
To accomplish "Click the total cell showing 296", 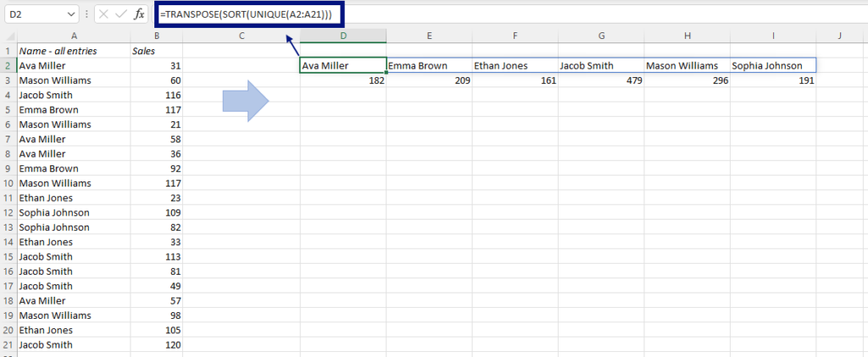I will 687,81.
